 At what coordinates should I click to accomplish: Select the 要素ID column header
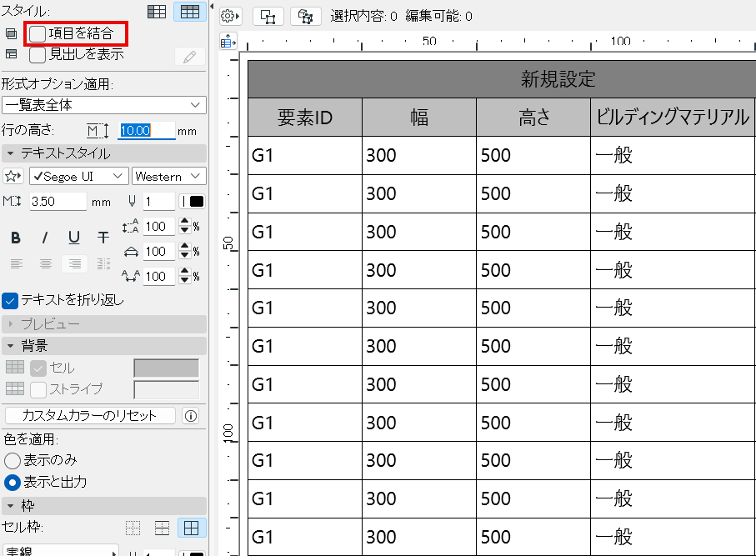tap(305, 118)
